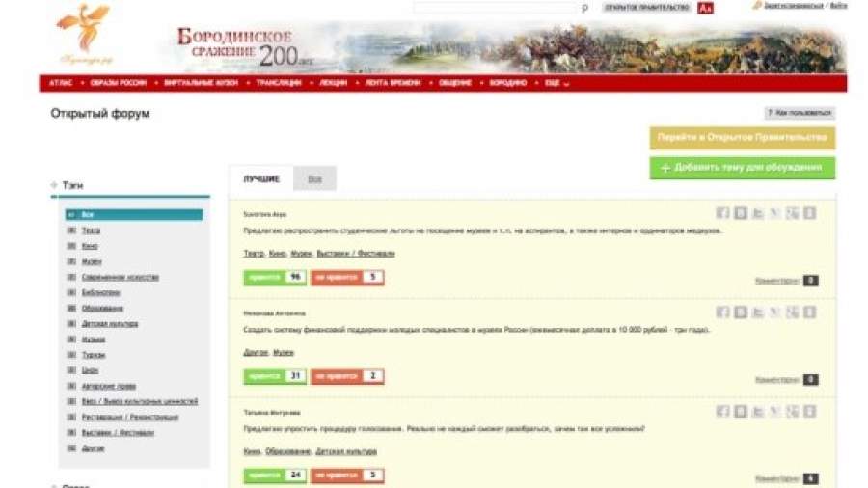
Task: Select the 'Кино' tag in sidebar
Action: pos(90,246)
